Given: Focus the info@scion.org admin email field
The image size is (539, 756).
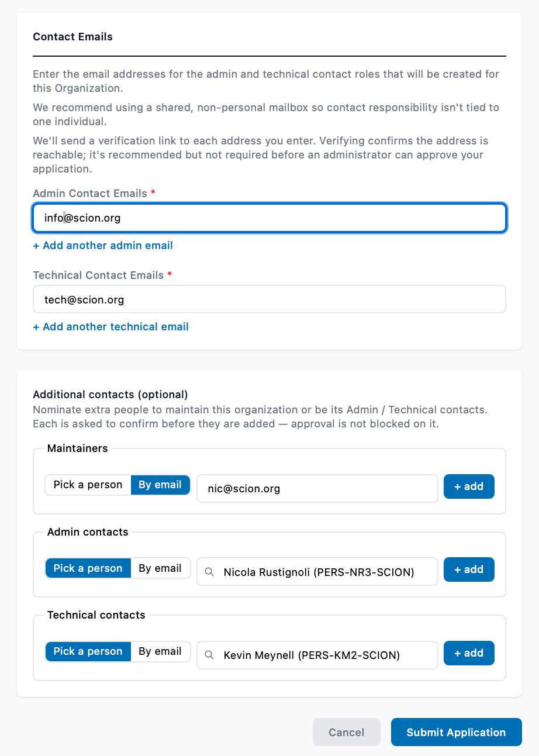Looking at the screenshot, I should point(269,218).
